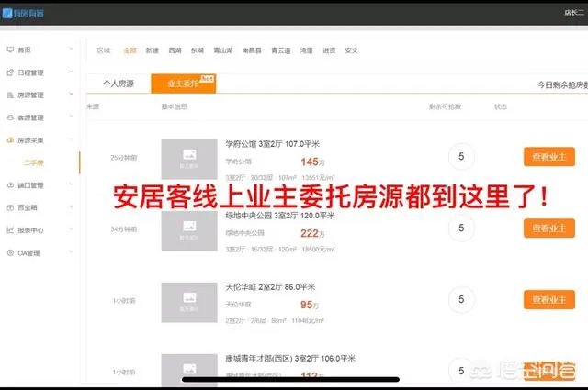Image resolution: width=588 pixels, height=390 pixels.
Task: Click the 房源管理 building icon
Action: coord(10,95)
